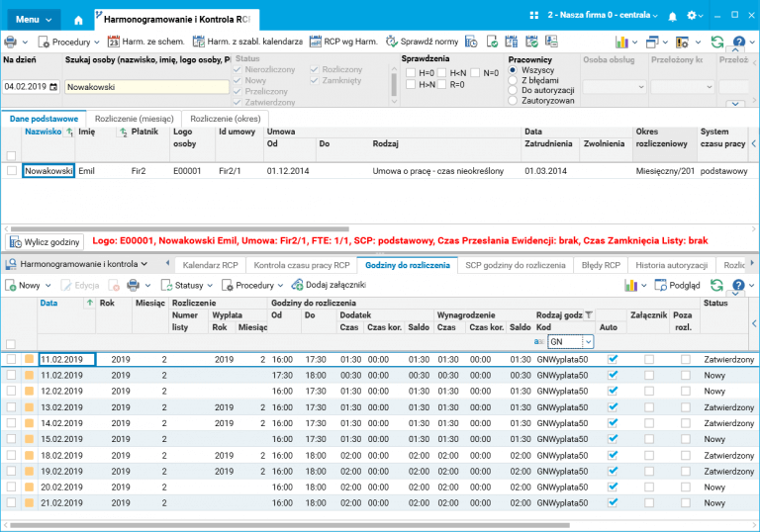Click the home icon tab
Viewport: 760px width, 532px height.
[x=79, y=19]
